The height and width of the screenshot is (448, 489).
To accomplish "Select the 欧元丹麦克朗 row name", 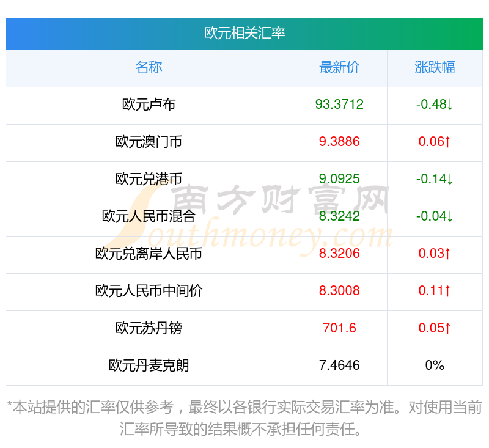I will 149,365.
